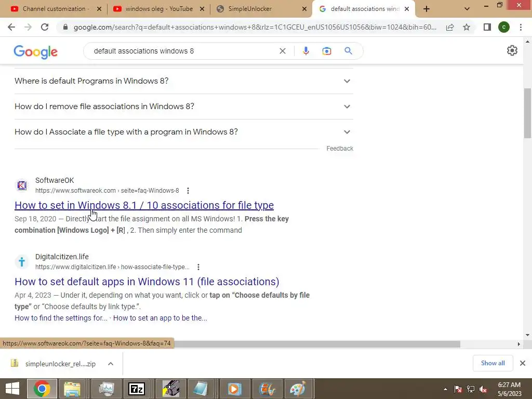This screenshot has width=532, height=399.
Task: Click Action Center flag in tray
Action: [458, 389]
